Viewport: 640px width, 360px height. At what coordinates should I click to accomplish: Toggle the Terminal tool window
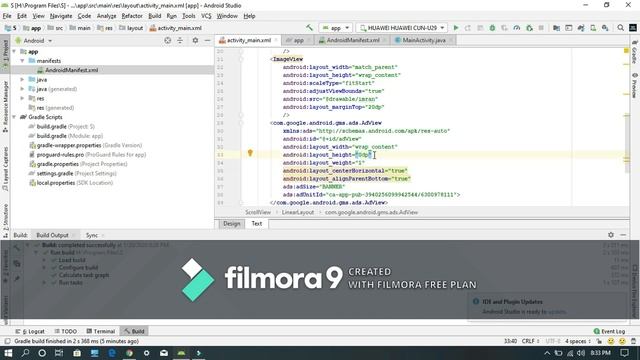[101, 331]
